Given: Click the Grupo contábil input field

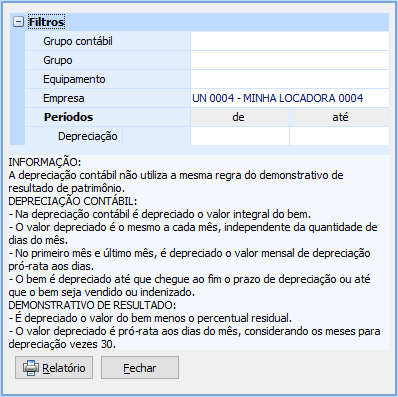Looking at the screenshot, I should pyautogui.click(x=290, y=41).
